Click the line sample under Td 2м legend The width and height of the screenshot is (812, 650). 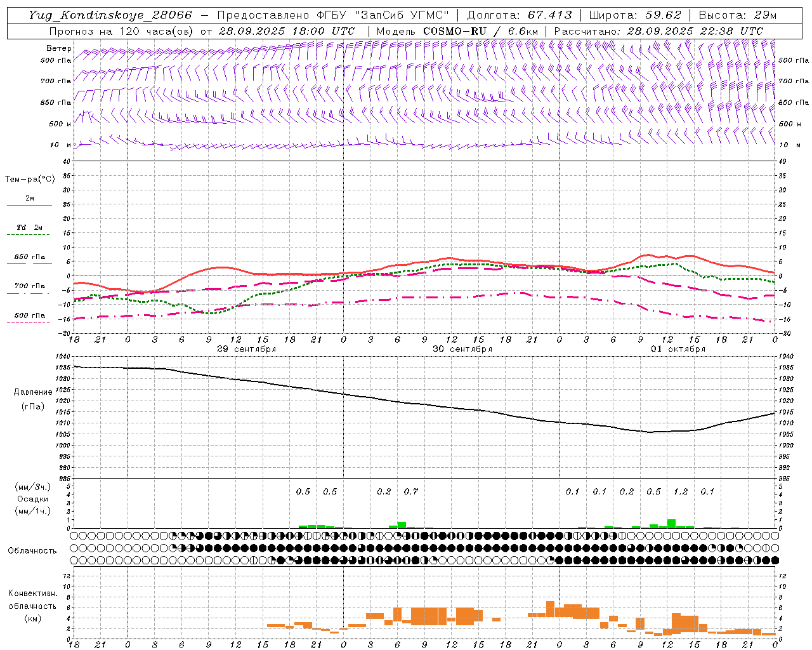point(29,235)
